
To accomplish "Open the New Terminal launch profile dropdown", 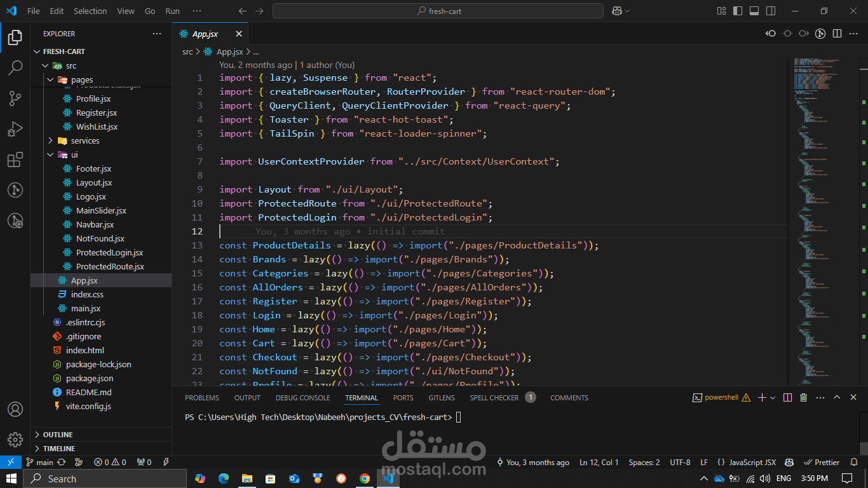I will point(773,398).
